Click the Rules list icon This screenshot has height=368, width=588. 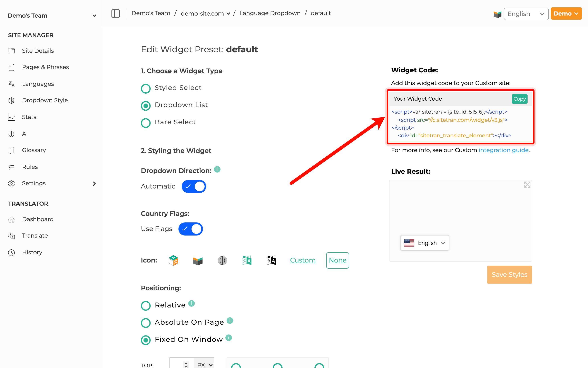pos(11,167)
